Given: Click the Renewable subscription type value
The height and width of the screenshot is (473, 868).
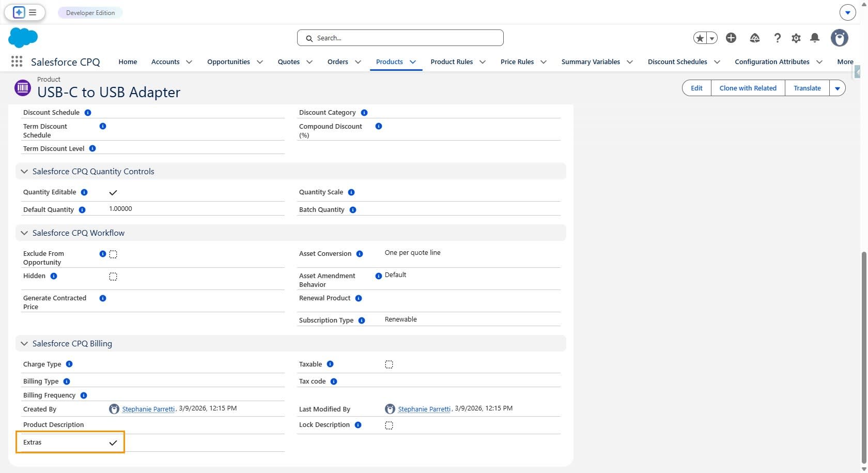Looking at the screenshot, I should [x=401, y=319].
